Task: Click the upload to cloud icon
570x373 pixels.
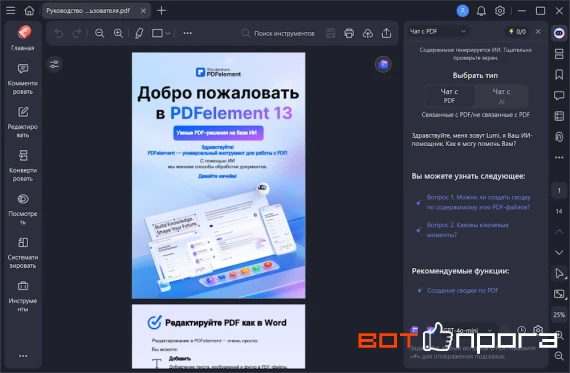Action: [x=368, y=33]
